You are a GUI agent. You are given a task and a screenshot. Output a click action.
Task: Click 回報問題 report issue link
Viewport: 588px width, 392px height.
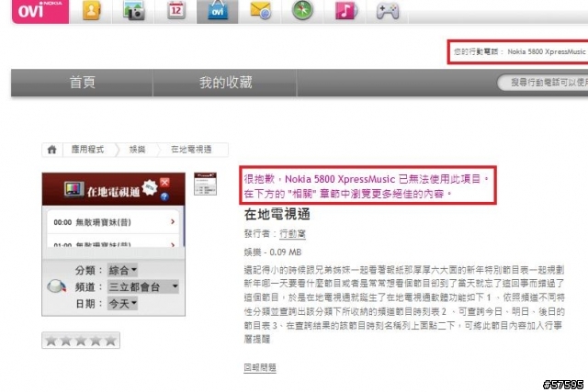pyautogui.click(x=260, y=367)
